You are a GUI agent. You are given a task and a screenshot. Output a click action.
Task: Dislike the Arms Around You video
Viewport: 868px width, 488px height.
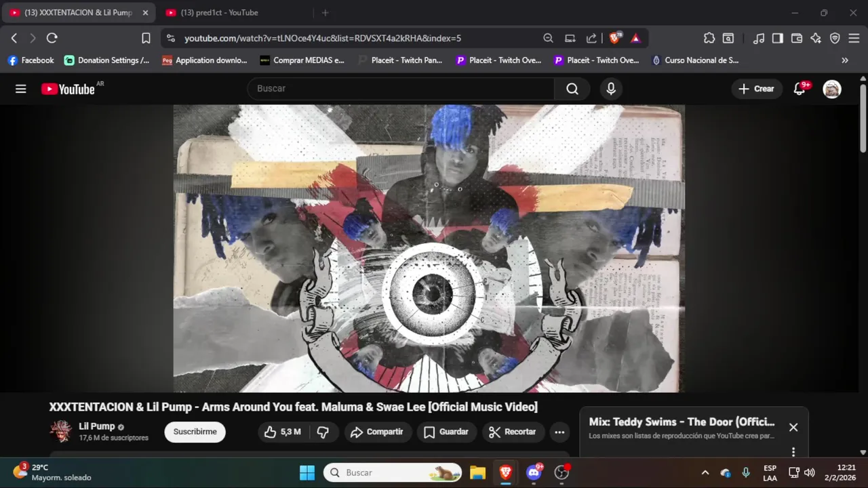tap(323, 432)
